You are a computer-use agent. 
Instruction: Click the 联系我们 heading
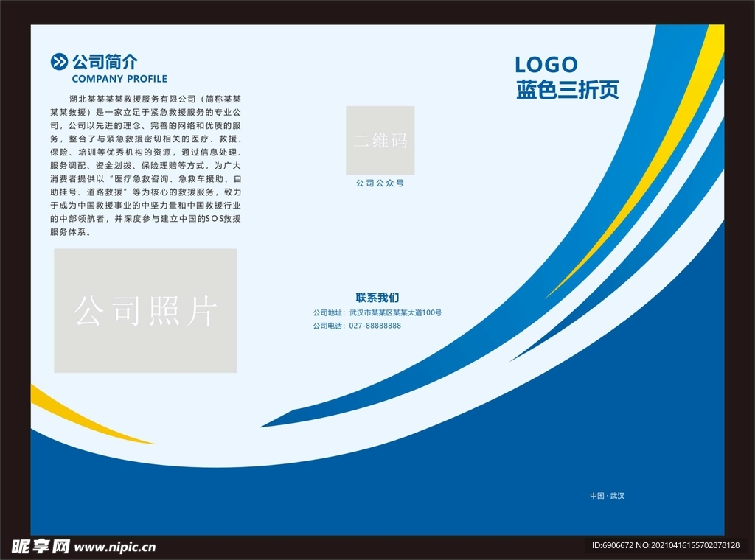377,298
